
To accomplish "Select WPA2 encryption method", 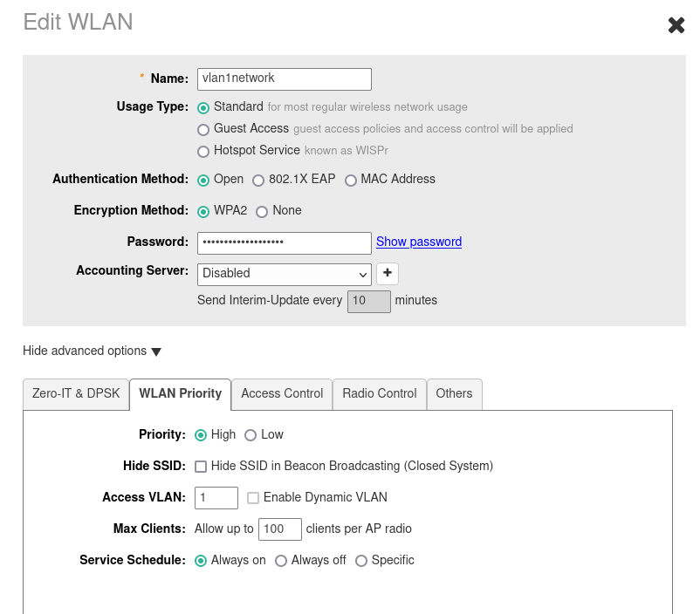I will click(x=203, y=211).
